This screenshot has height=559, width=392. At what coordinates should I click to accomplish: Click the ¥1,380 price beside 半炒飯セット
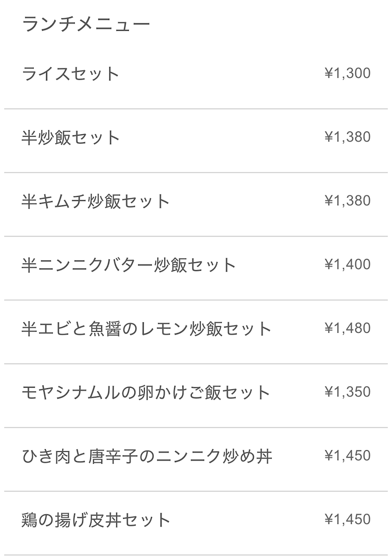coord(347,137)
